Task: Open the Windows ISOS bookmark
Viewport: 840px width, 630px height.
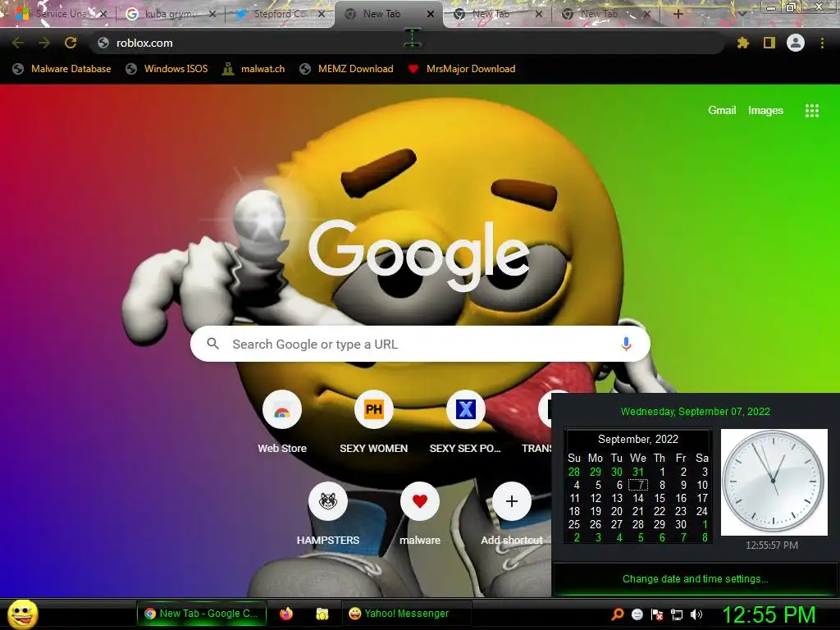Action: tap(167, 69)
